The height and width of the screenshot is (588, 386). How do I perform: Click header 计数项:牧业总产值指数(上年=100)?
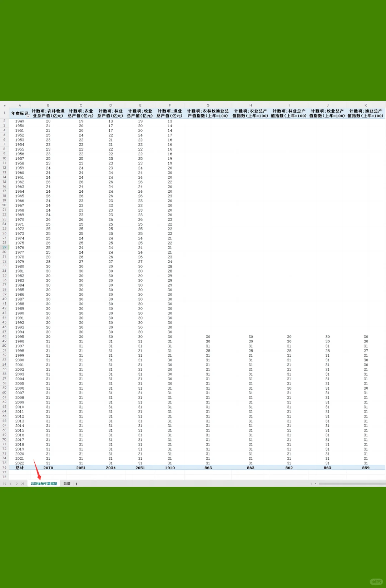point(327,113)
